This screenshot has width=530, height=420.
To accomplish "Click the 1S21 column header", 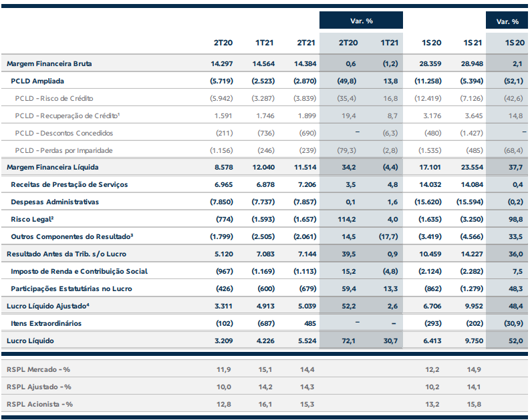I will coord(473,43).
